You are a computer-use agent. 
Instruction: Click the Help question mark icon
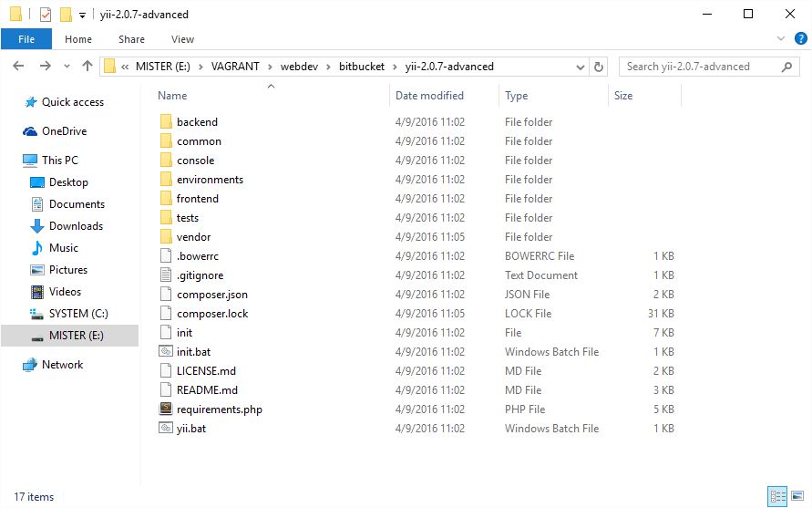(800, 39)
